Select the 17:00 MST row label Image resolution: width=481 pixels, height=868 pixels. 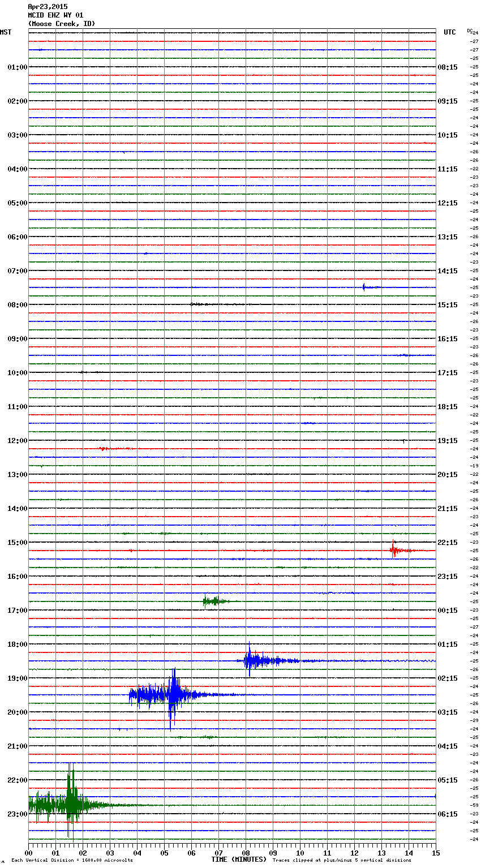point(18,611)
